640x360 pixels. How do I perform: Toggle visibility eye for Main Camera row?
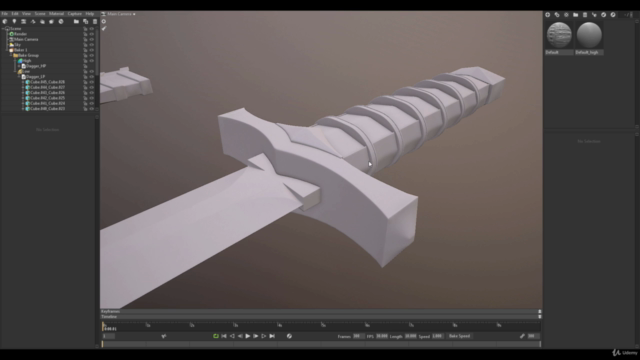(92, 39)
